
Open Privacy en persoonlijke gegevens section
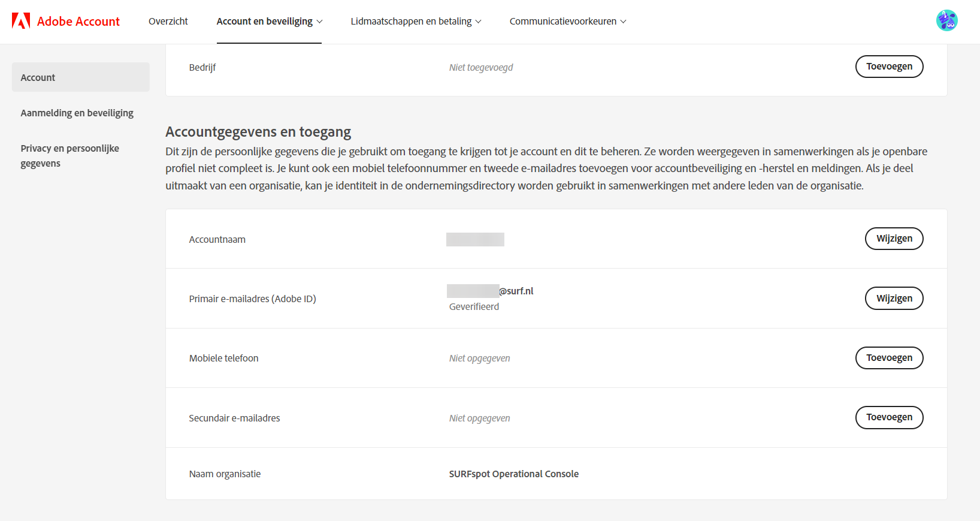coord(70,156)
